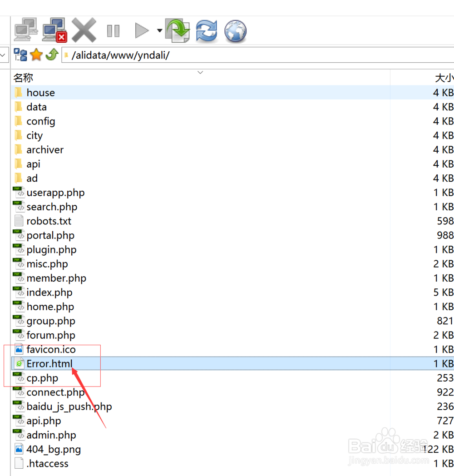Click the abort X toolbar icon
Viewport: 454px width, 476px height.
(84, 30)
